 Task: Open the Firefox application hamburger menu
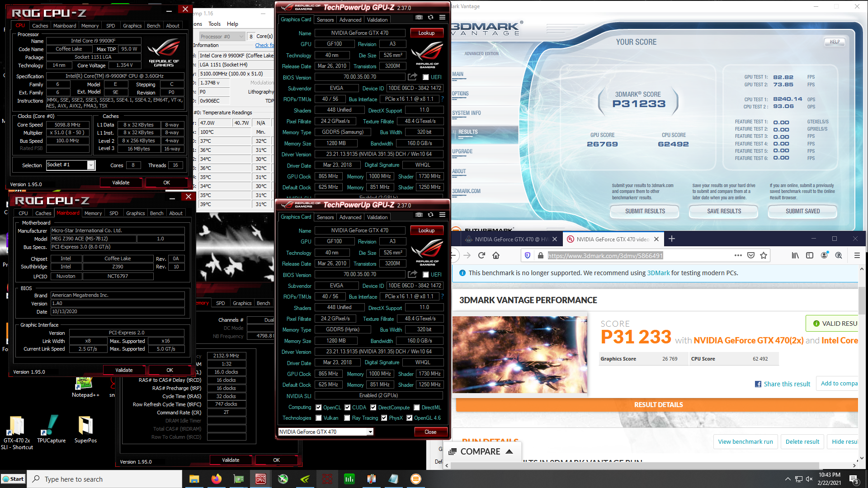857,256
